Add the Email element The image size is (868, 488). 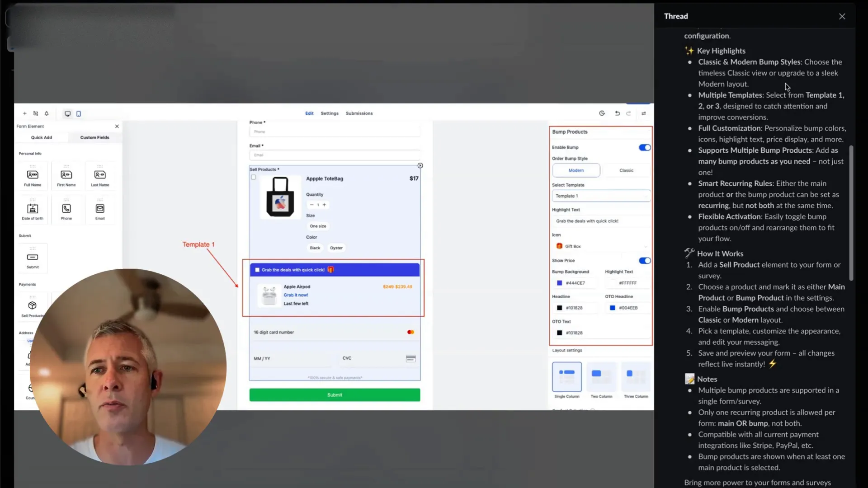[100, 210]
